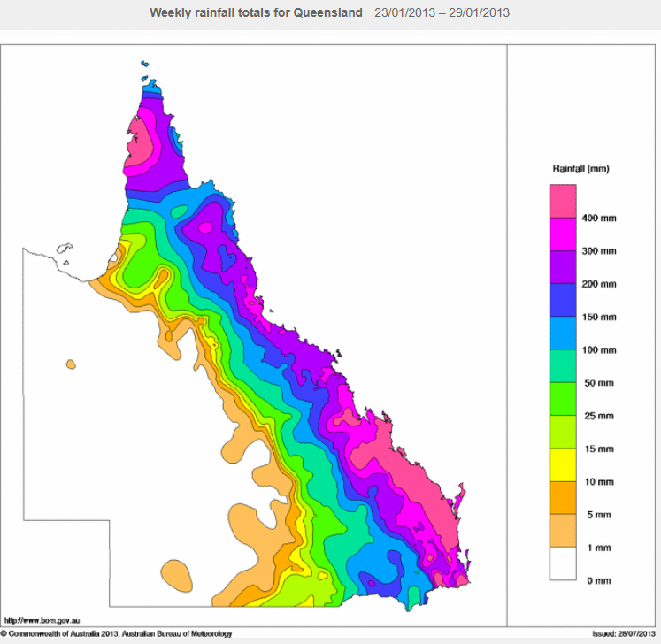Pick the purple swatch between 200 and 300 mm
Viewport: 661px width, 644px height.
563,267
